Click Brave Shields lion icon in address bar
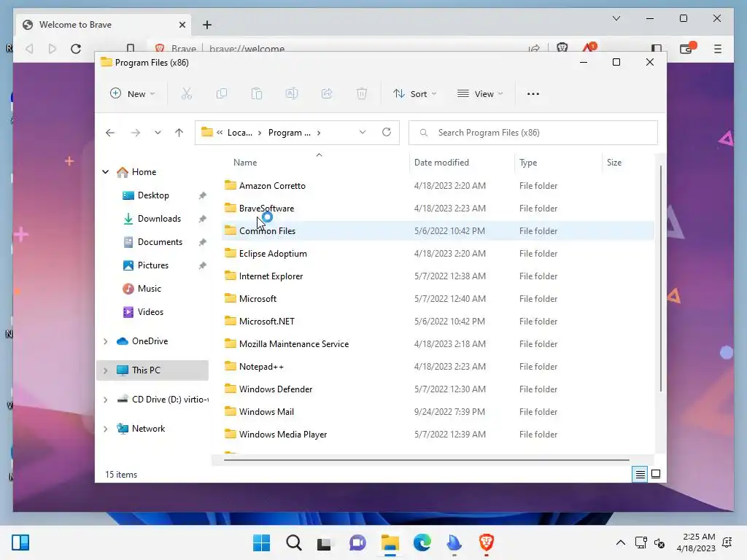Viewport: 747px width, 560px height. pyautogui.click(x=562, y=47)
